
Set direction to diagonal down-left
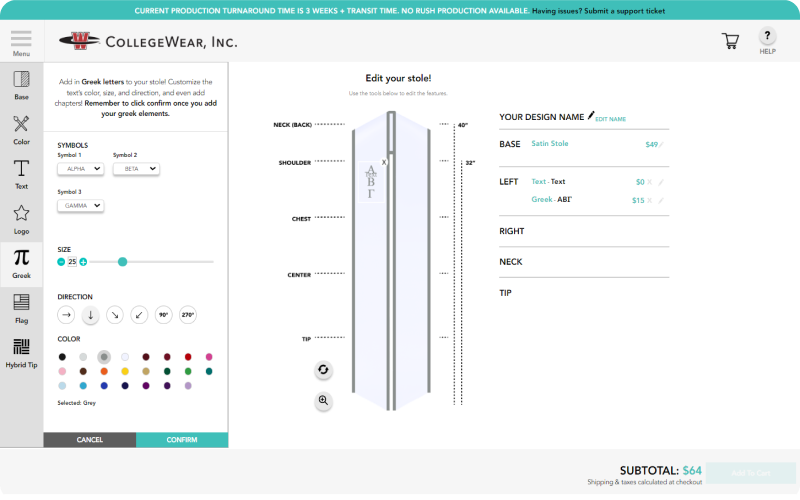click(139, 315)
